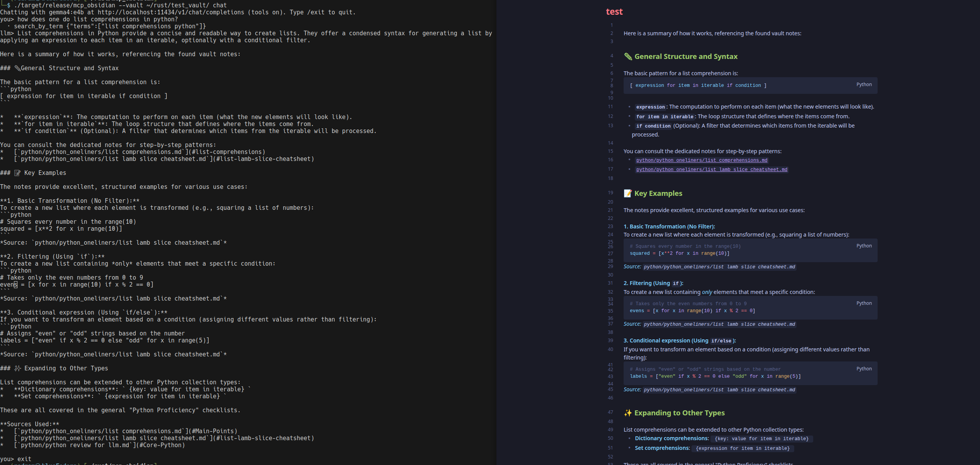The width and height of the screenshot is (980, 465).
Task: Click Python label on the labels even/odd code block
Action: [864, 369]
